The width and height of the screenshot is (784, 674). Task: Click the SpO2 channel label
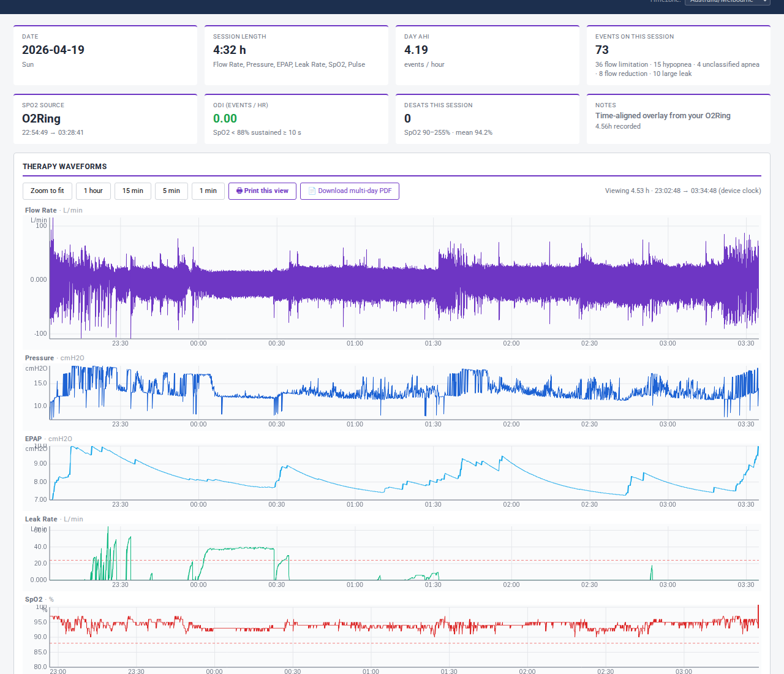(x=33, y=599)
